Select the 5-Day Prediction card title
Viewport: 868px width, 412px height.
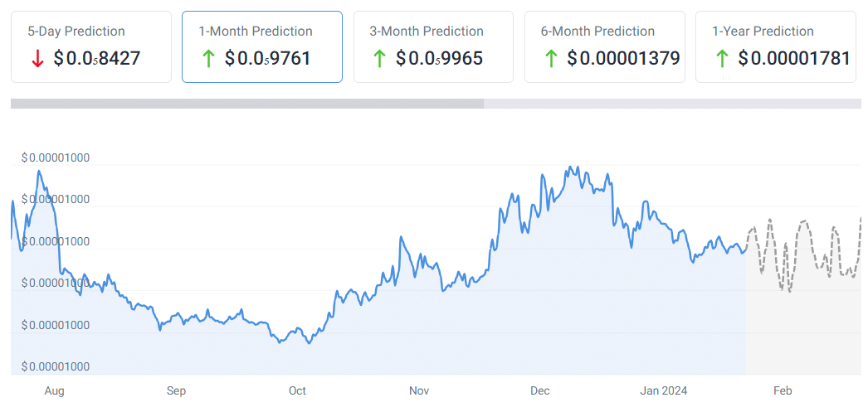[x=76, y=32]
